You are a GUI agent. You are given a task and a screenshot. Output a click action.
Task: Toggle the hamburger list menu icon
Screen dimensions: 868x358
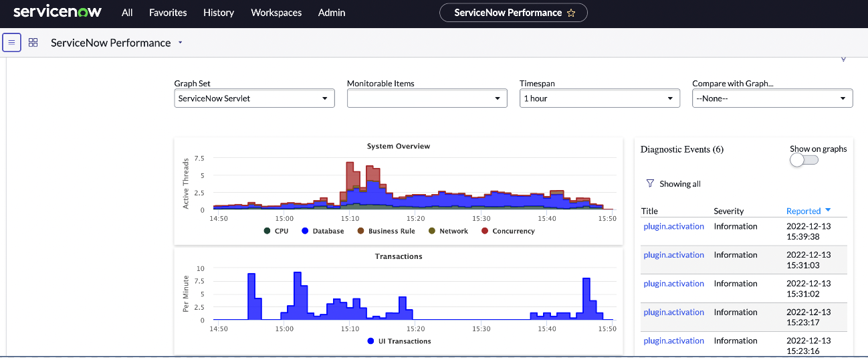click(12, 42)
